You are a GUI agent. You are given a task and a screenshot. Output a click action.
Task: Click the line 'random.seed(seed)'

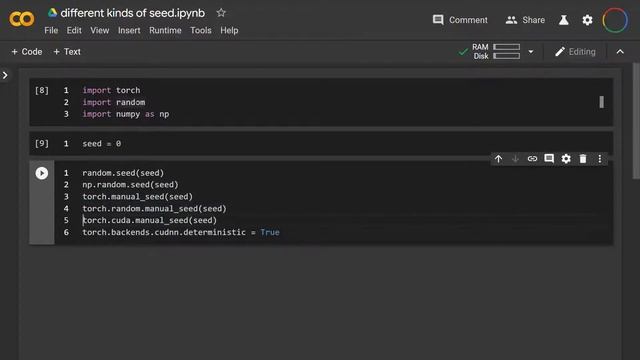click(123, 173)
